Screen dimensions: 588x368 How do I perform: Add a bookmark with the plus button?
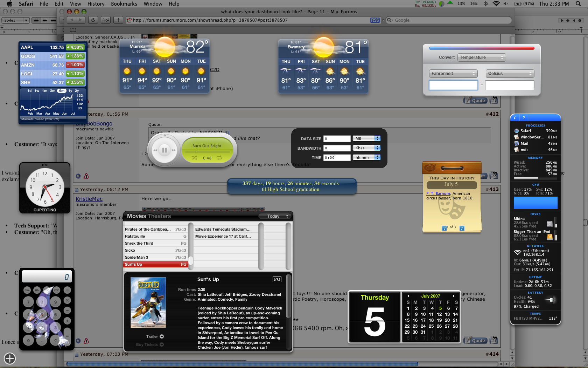coord(118,20)
